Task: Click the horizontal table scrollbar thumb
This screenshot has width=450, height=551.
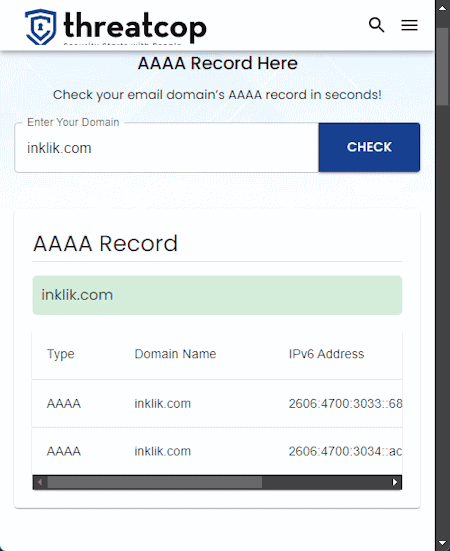Action: point(155,482)
